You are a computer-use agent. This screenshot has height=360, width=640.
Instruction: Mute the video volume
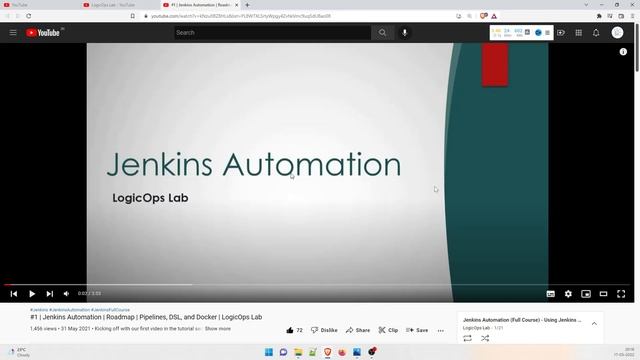[x=66, y=293]
